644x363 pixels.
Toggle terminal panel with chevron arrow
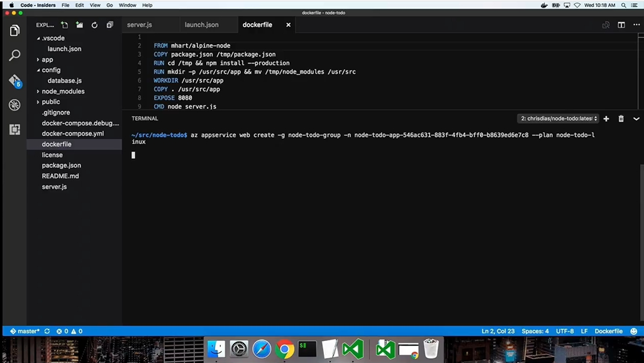tap(636, 118)
